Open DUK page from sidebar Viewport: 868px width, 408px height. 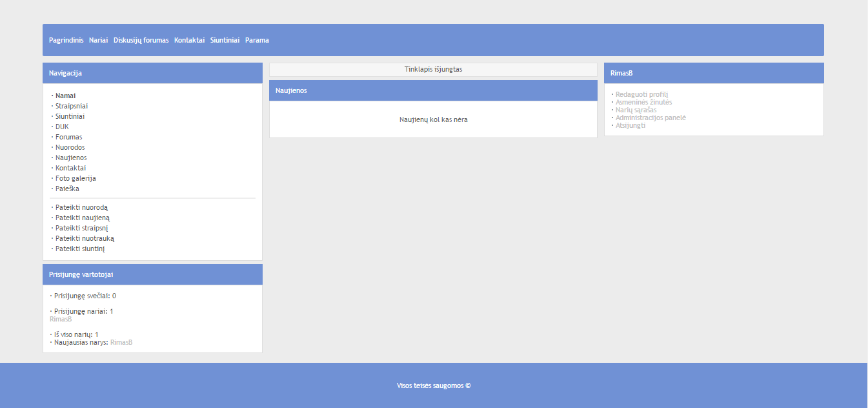tap(62, 127)
